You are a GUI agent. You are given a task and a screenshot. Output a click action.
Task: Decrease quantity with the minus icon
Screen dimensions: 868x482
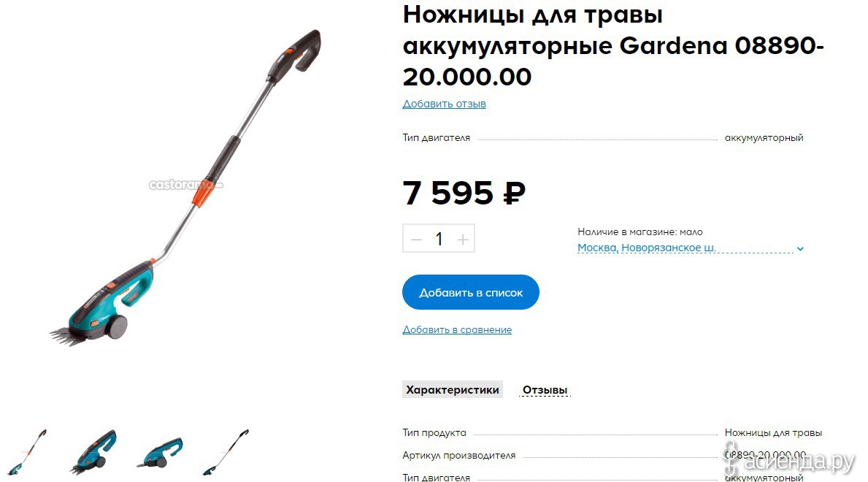point(416,240)
